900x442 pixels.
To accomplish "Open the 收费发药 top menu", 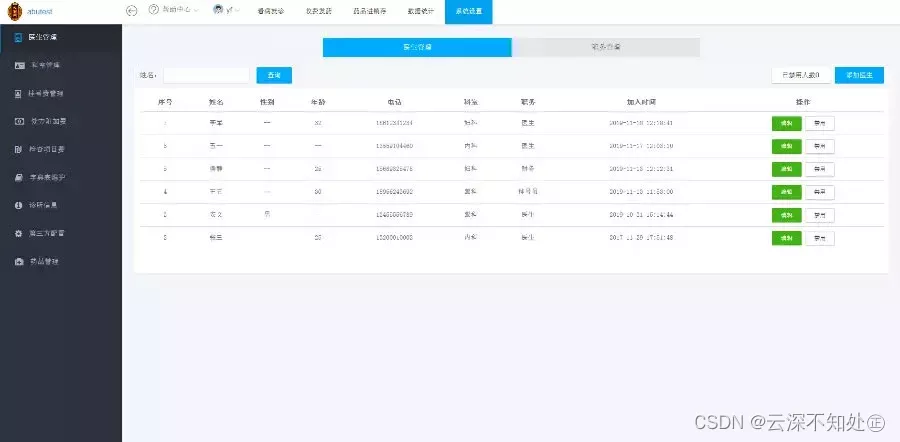I will coord(319,11).
